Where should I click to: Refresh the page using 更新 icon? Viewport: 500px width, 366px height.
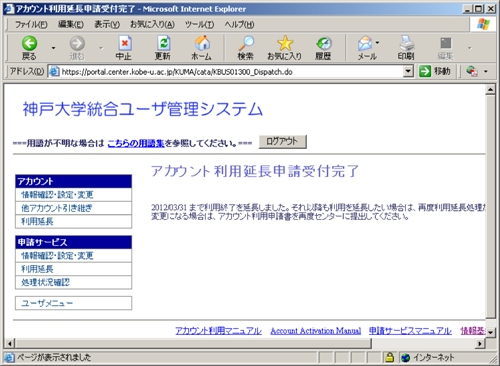[x=163, y=44]
